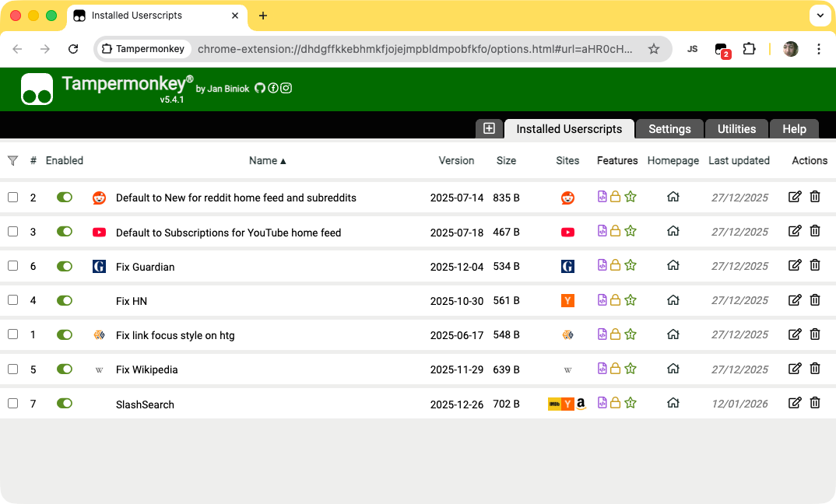The image size is (836, 504).
Task: Open the GitHub icon beside Jan Biniok
Action: (260, 88)
